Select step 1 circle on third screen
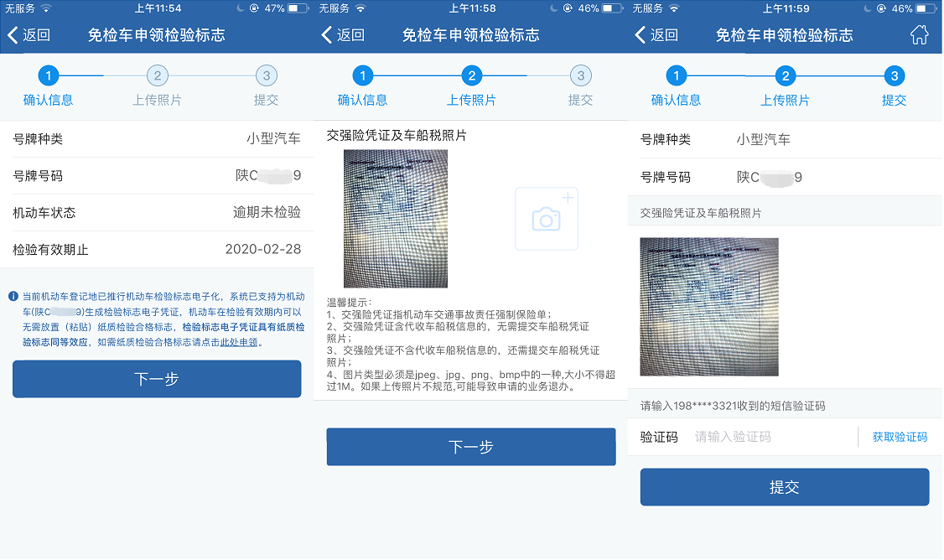Screen dimensions: 944x560 click(x=676, y=76)
